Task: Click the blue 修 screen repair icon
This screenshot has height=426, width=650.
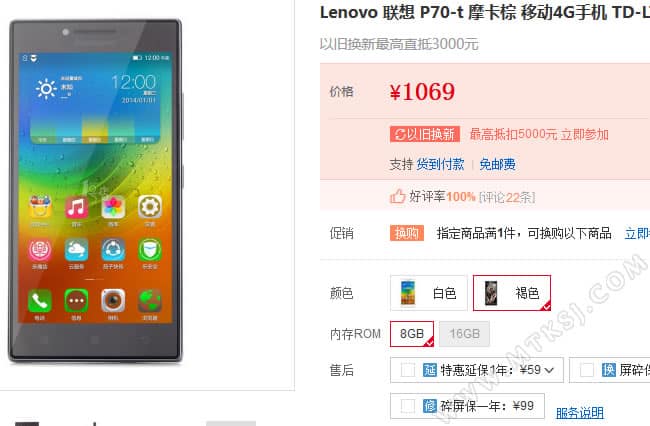Action: coord(430,406)
